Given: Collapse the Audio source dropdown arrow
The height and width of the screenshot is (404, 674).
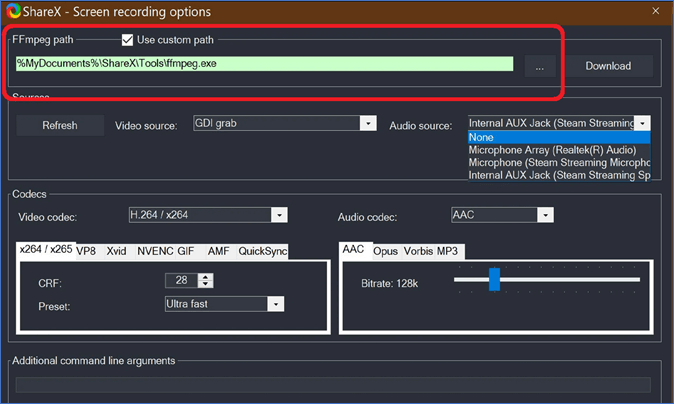Looking at the screenshot, I should coord(642,123).
